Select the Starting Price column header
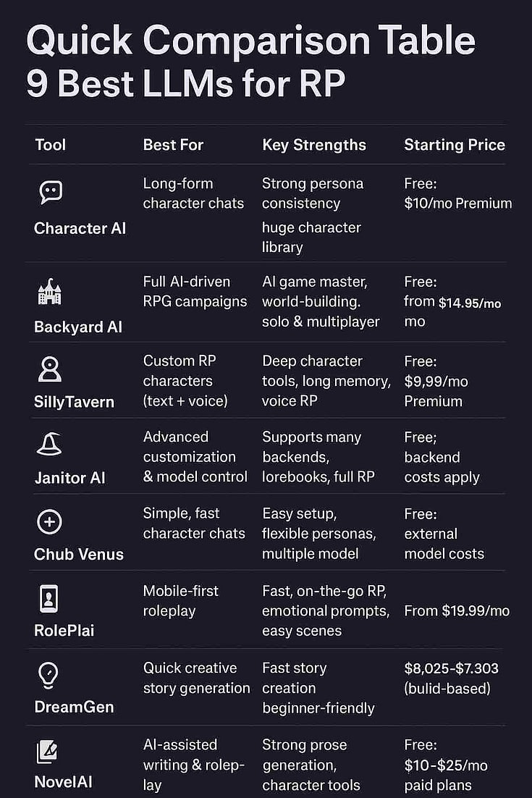The width and height of the screenshot is (532, 798). pyautogui.click(x=455, y=145)
